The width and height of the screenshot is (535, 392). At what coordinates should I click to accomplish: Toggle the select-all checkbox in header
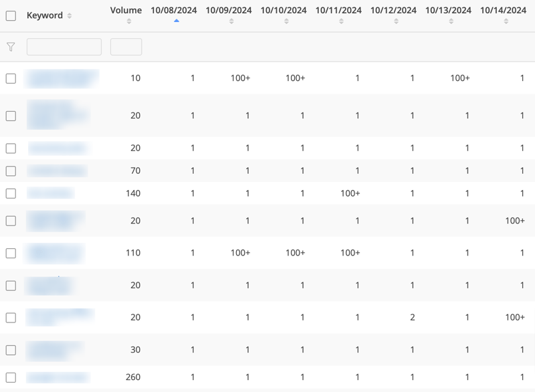(x=11, y=16)
